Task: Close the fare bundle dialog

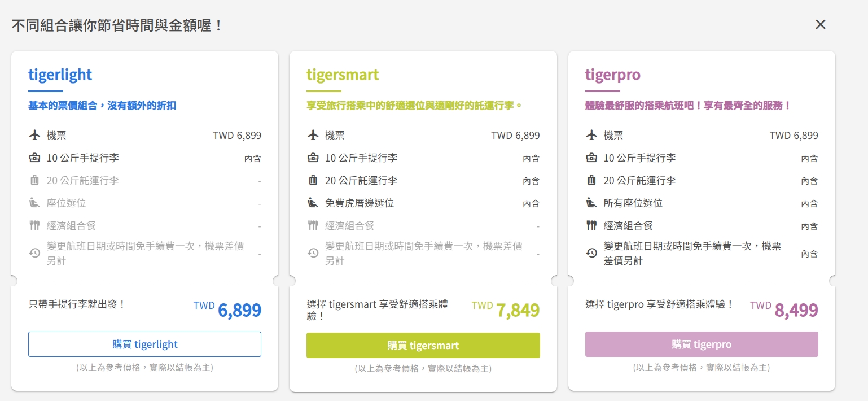Action: [x=820, y=24]
